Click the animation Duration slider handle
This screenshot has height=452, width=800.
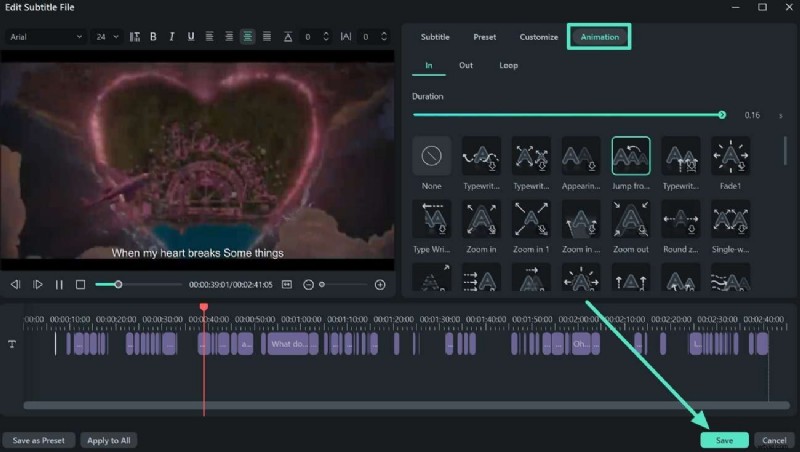(722, 115)
